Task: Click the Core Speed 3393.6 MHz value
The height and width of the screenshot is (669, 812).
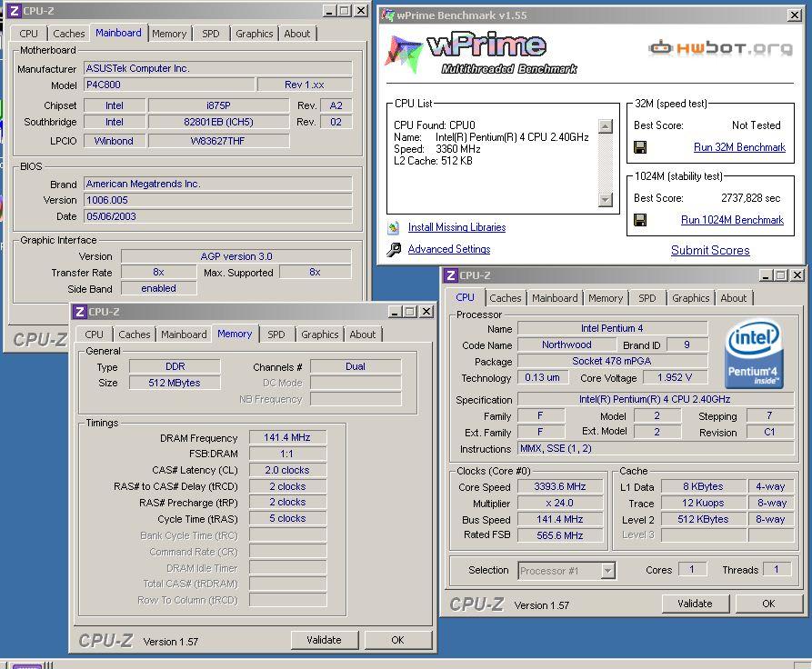Action: click(560, 486)
